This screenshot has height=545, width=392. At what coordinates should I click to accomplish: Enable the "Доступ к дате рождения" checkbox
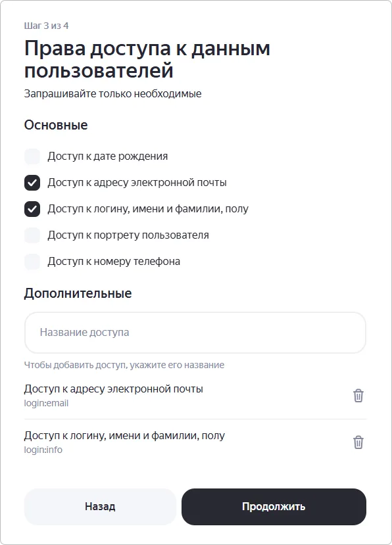tap(32, 156)
